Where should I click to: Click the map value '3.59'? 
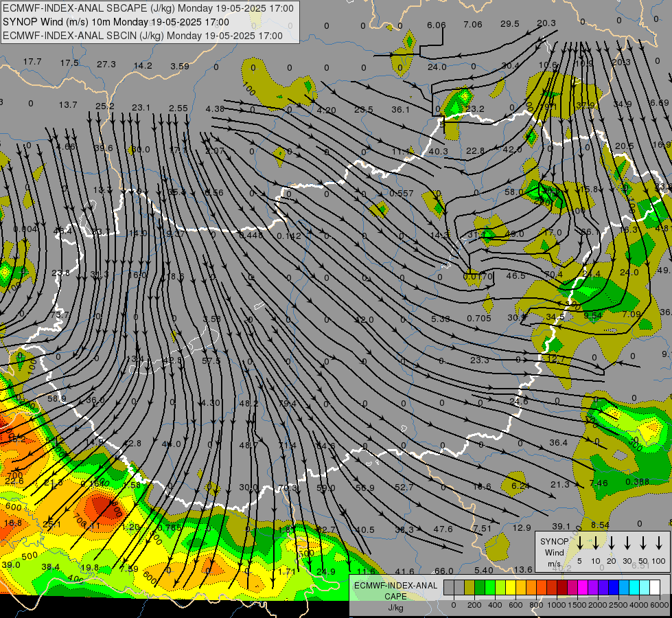180,66
